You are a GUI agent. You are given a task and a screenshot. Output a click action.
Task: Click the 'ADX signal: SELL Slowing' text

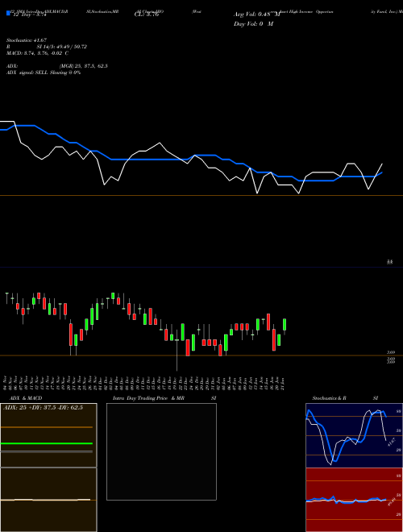coord(36,73)
